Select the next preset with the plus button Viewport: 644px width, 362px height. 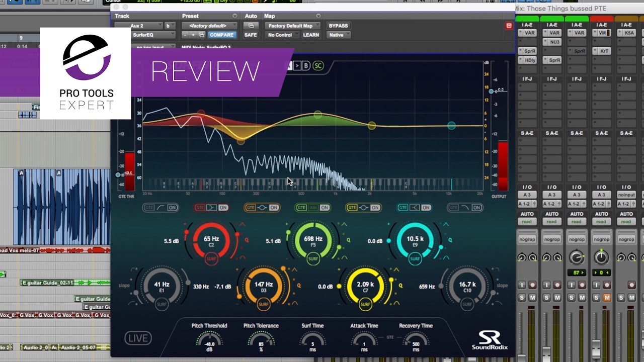coord(193,35)
